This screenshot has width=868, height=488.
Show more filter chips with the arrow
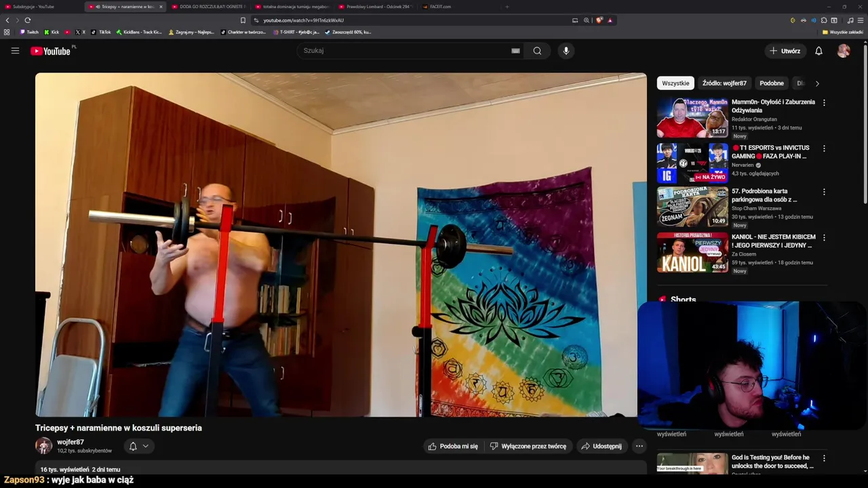coord(817,83)
